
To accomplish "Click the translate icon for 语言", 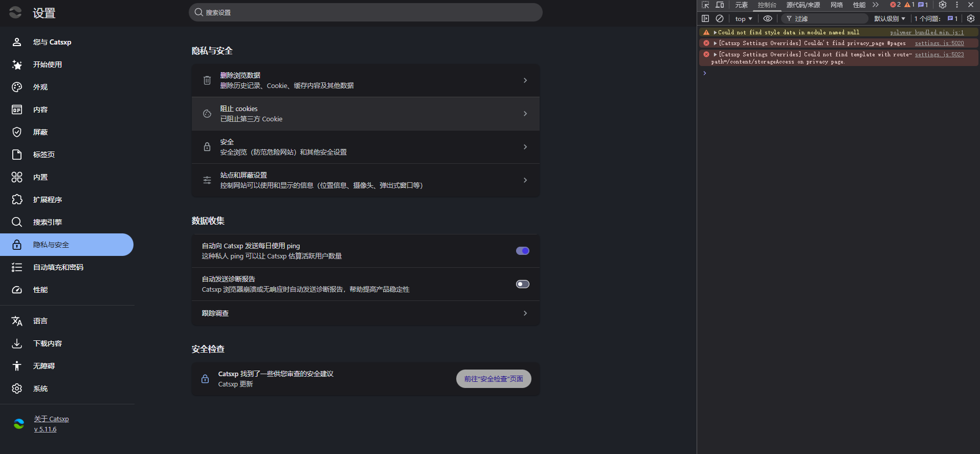I will tap(17, 321).
